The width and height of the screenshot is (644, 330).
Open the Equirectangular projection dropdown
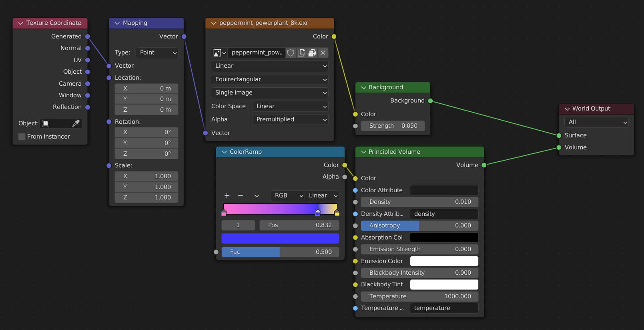pos(269,79)
